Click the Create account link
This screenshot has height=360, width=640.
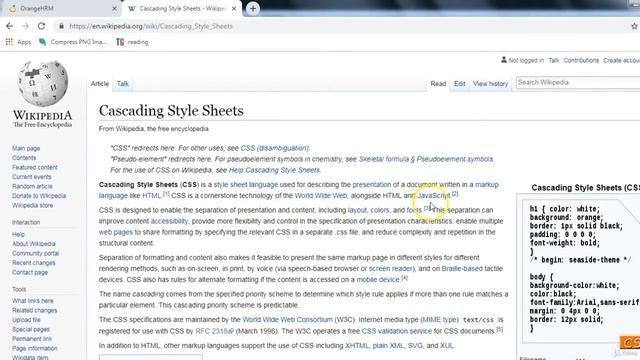(622, 60)
